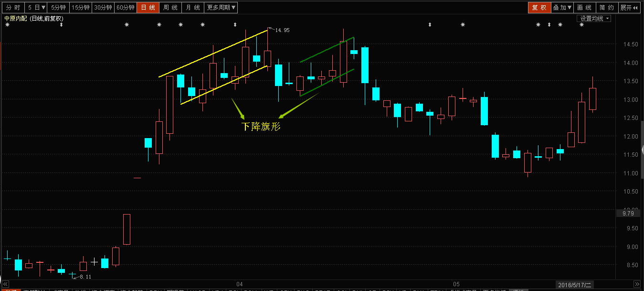The width and height of the screenshot is (644, 291).
Task: Click the 04 month label on time axis
Action: [x=240, y=284]
